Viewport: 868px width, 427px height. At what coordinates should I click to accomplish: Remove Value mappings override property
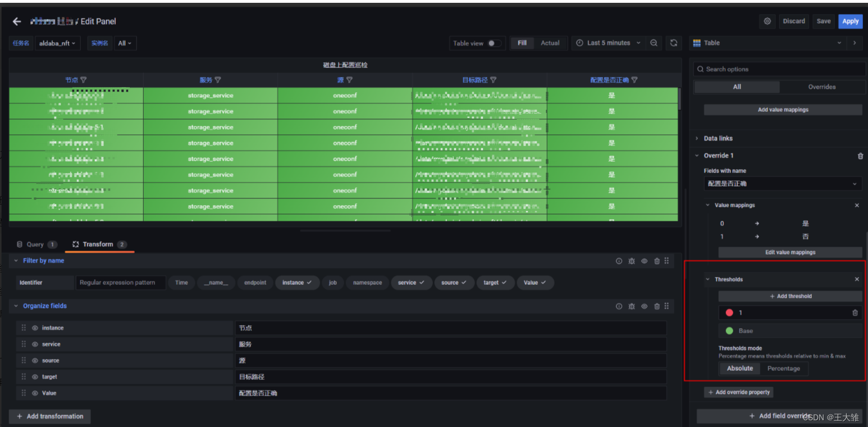[x=857, y=206]
